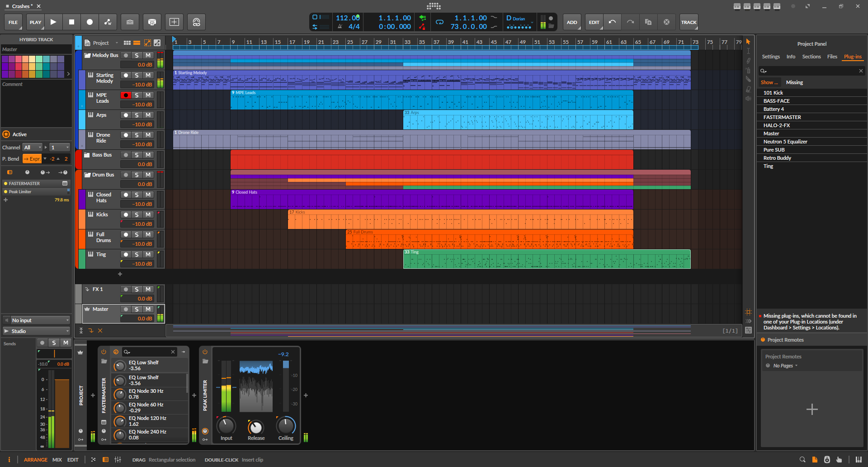Adjust the Peak Limiter Release knob

256,427
